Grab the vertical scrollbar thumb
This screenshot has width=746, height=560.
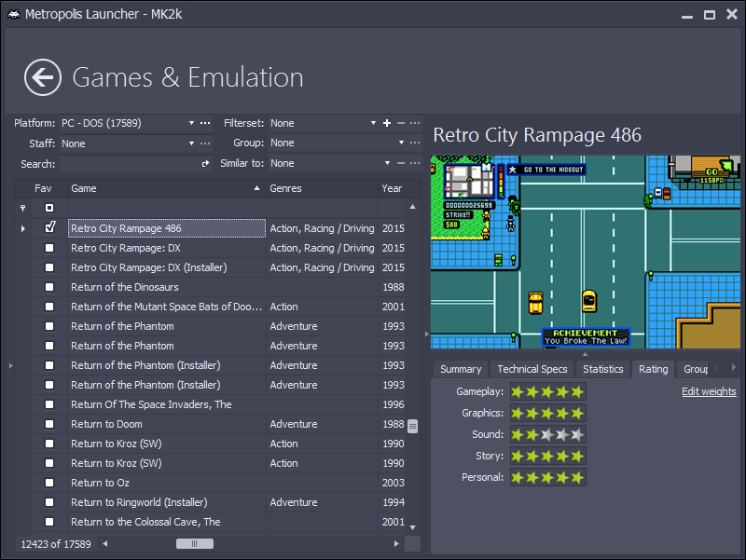coord(412,426)
